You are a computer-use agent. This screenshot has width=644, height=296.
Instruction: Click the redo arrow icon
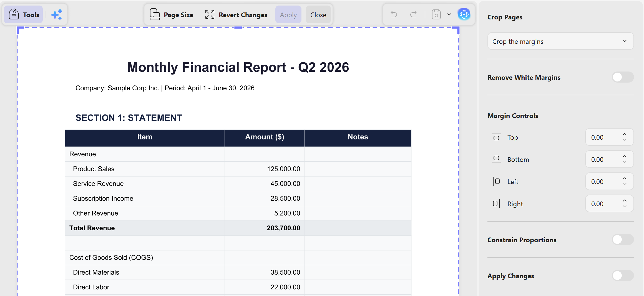[413, 14]
